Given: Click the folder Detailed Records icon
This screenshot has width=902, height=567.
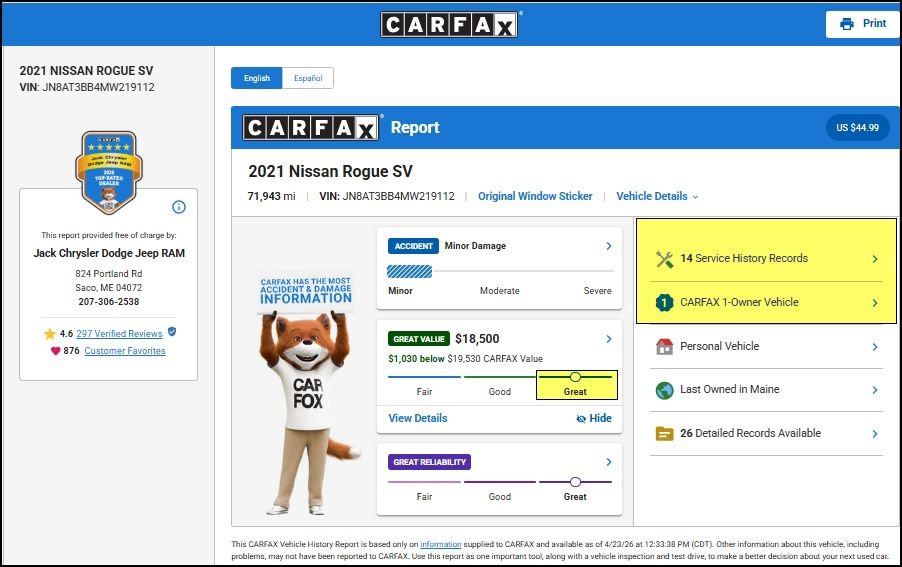Looking at the screenshot, I should (664, 434).
